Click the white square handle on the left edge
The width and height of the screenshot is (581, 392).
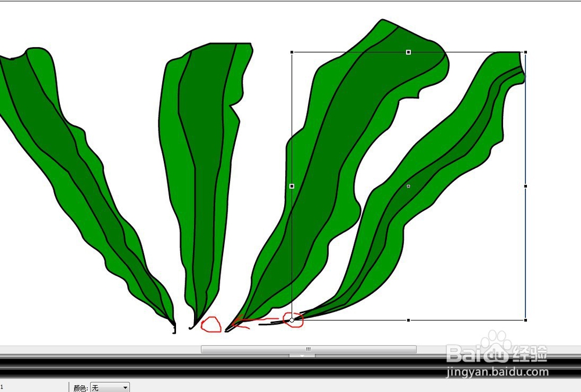(292, 186)
